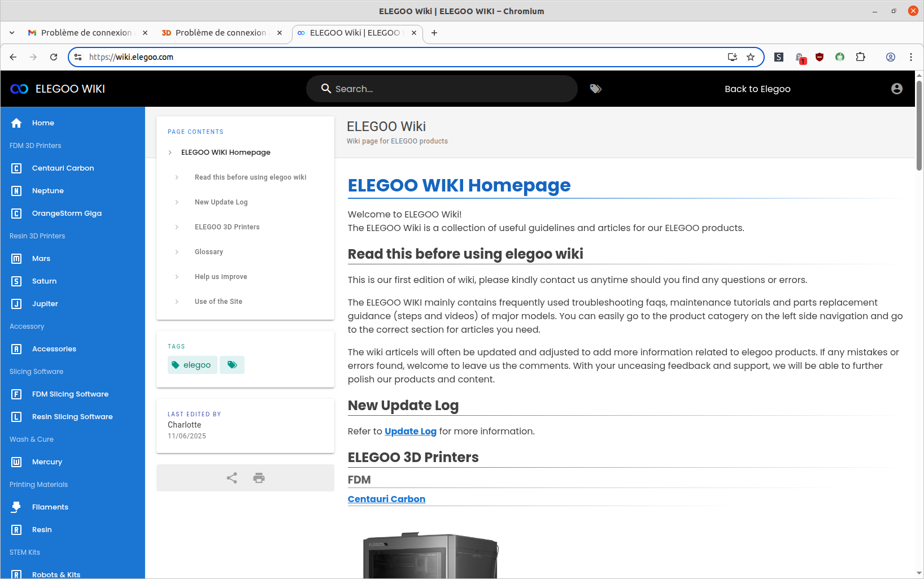Click the Back to Elegoo link
This screenshot has height=579, width=924.
[x=757, y=89]
